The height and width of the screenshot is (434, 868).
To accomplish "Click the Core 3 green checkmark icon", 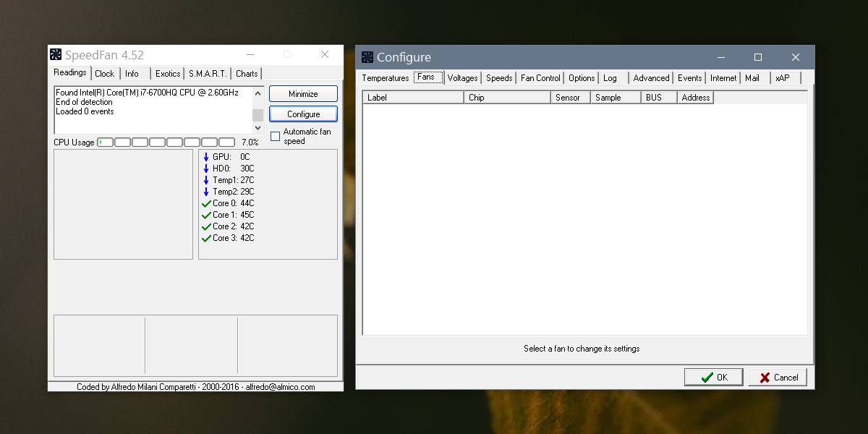I will 206,238.
